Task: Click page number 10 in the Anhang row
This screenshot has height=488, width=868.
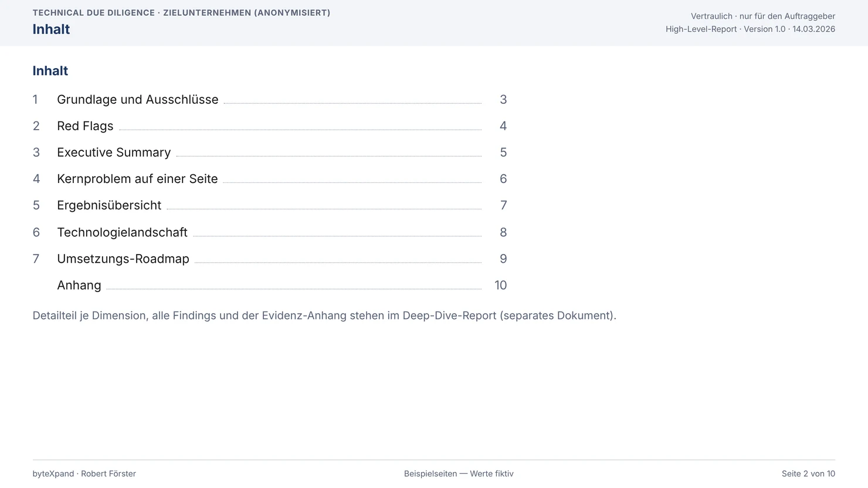Action: point(500,285)
